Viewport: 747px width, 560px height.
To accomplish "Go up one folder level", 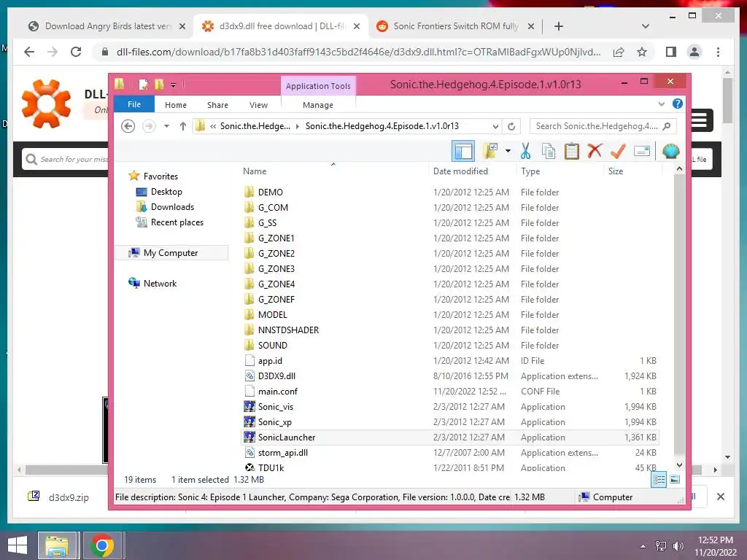I will 182,126.
